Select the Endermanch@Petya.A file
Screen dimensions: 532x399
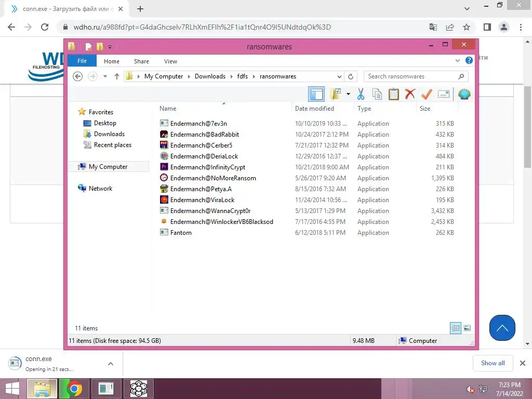point(201,189)
